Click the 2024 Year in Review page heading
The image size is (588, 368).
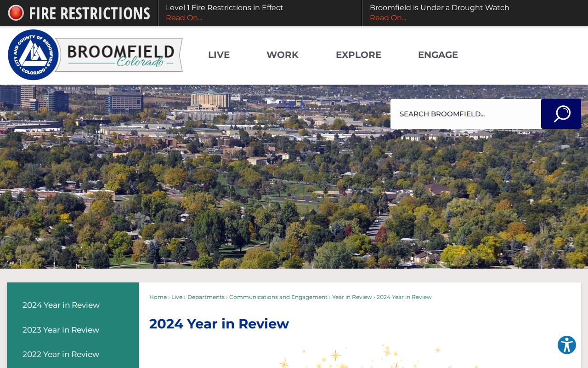pyautogui.click(x=219, y=324)
